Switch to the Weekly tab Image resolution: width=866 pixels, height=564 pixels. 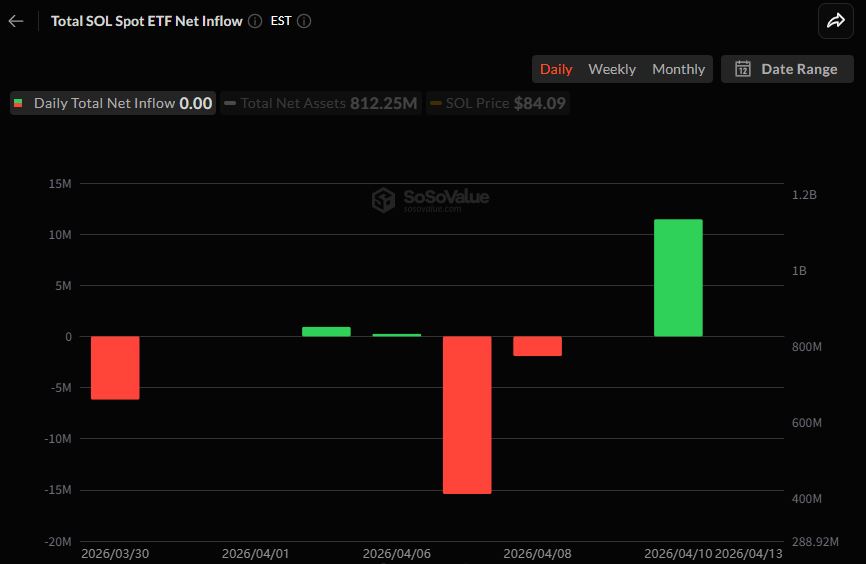tap(612, 69)
